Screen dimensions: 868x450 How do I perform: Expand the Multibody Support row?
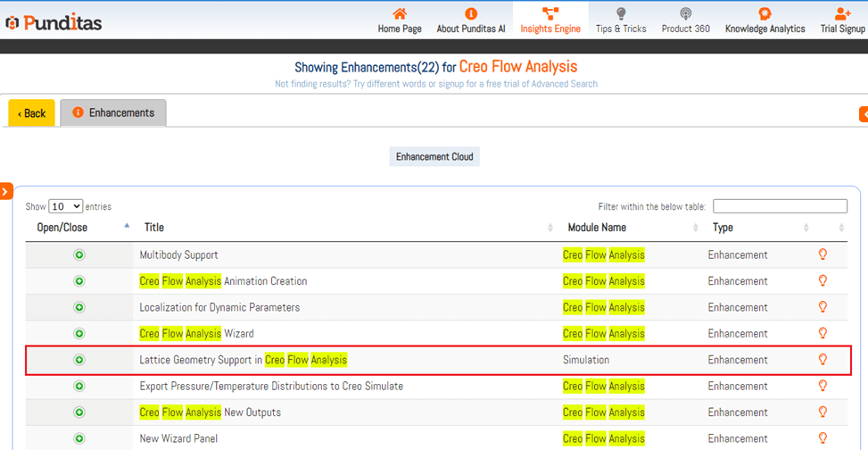[79, 255]
